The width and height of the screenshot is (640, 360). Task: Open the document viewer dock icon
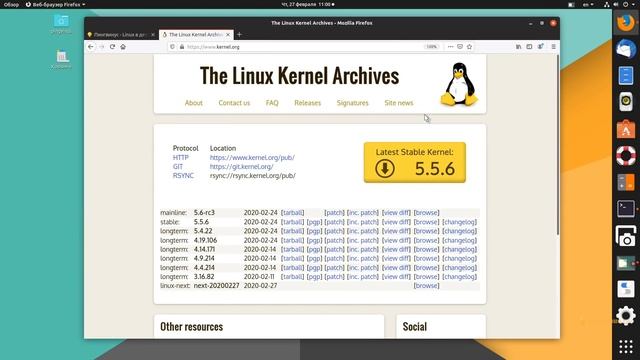click(x=626, y=76)
